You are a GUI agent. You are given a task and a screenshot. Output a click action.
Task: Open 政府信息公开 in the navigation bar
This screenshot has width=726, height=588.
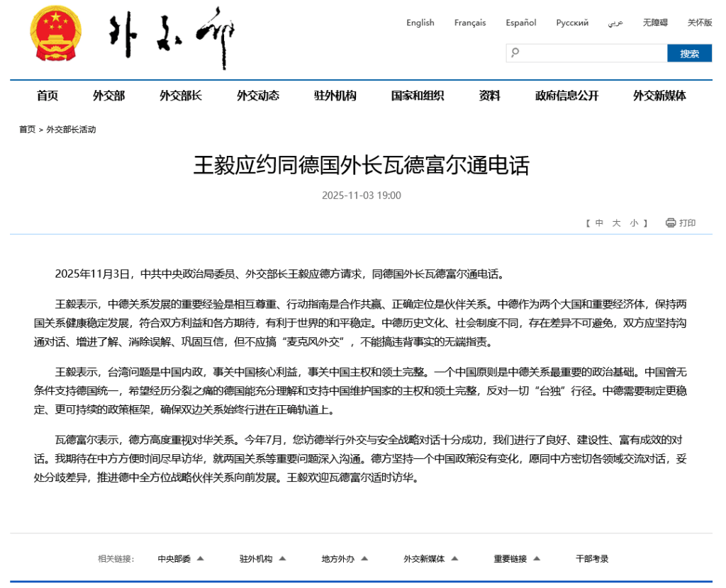tap(566, 96)
